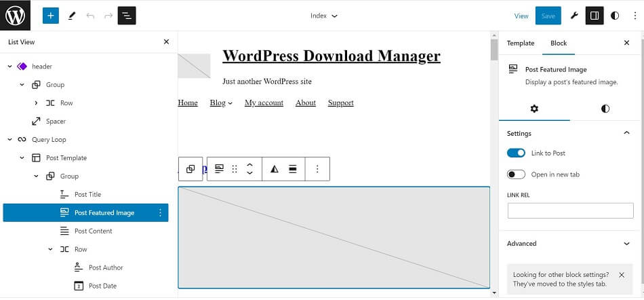Viewport: 644px width, 300px height.
Task: Move block up with the up arrow
Action: [249, 164]
